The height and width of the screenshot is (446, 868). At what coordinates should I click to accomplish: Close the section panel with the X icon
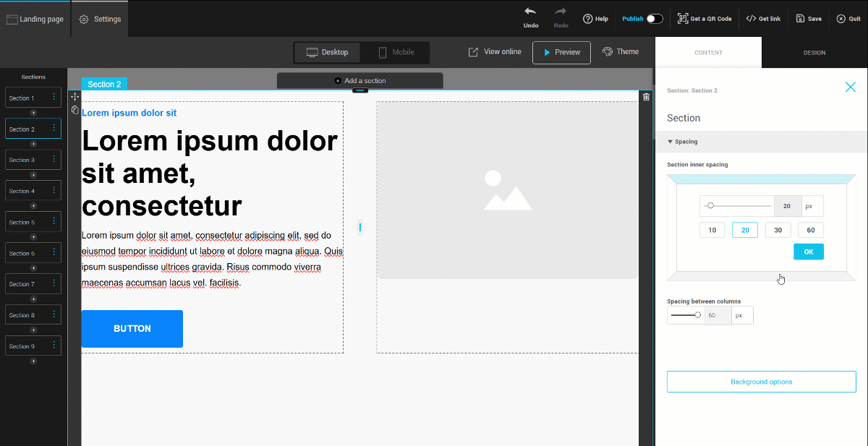tap(850, 87)
